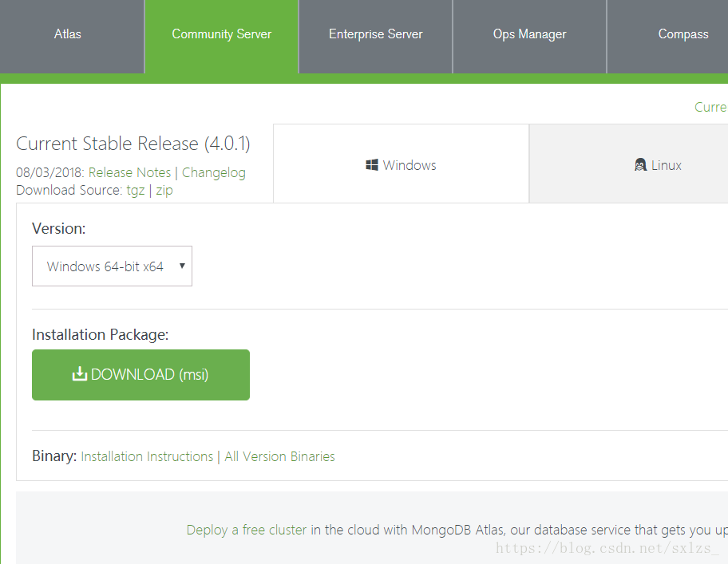Click the 'Download Source:' label
Screen dimensions: 728x564
pos(69,190)
